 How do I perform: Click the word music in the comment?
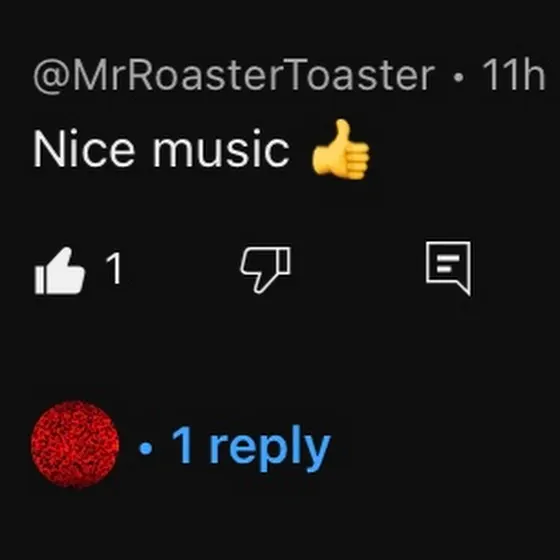coord(221,149)
